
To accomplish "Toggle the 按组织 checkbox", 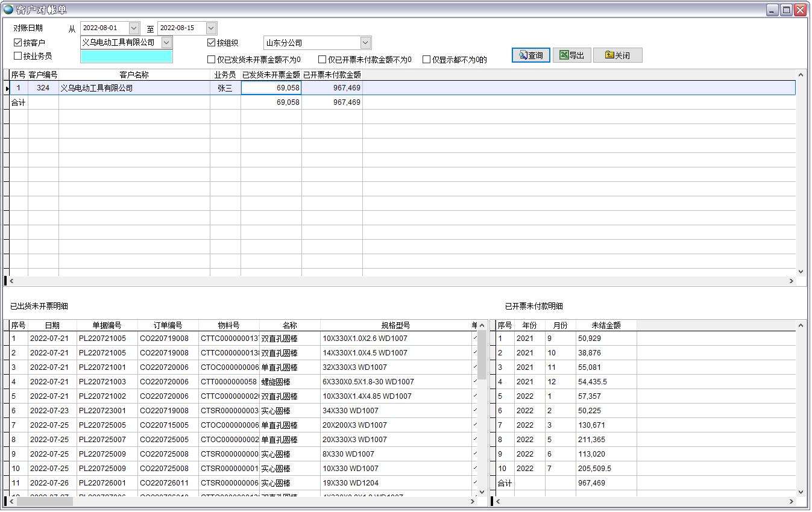I will coord(212,43).
